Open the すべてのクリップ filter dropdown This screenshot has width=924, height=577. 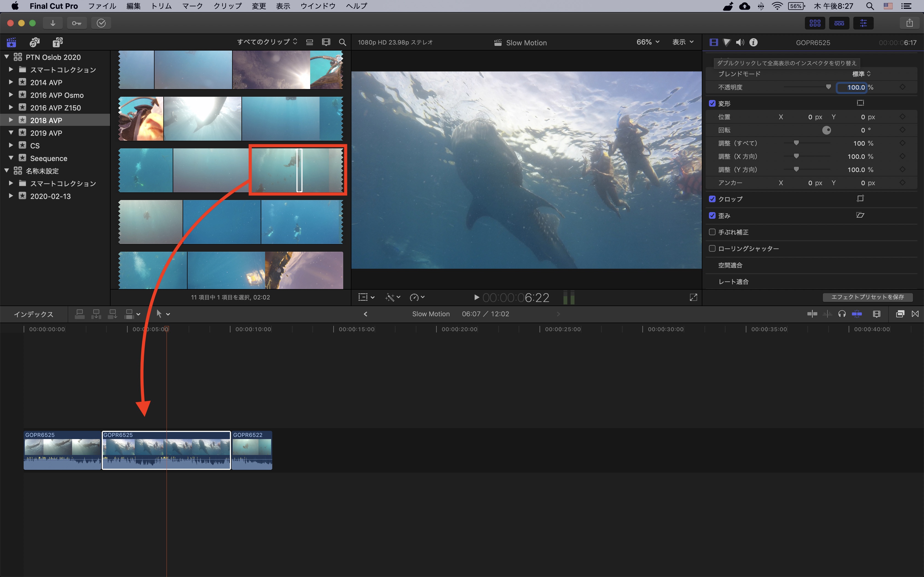pos(267,42)
